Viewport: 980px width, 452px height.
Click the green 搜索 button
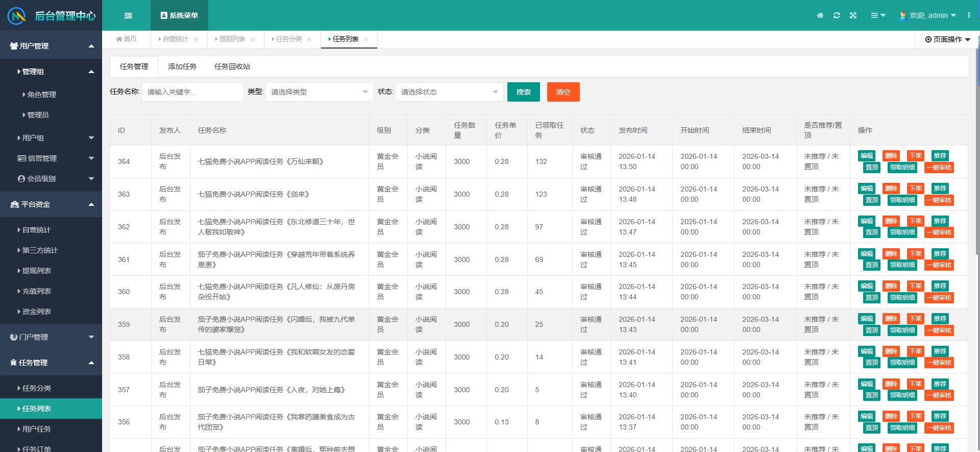coord(523,92)
